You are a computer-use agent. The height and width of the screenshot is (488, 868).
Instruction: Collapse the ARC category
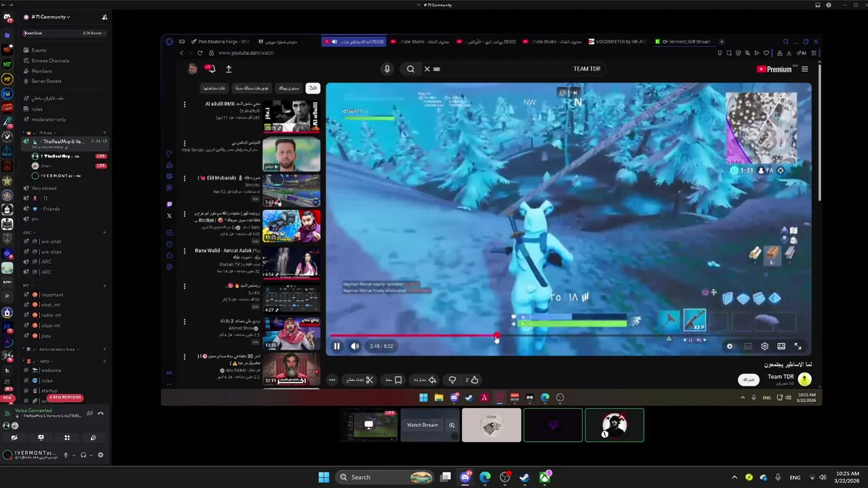pos(28,232)
